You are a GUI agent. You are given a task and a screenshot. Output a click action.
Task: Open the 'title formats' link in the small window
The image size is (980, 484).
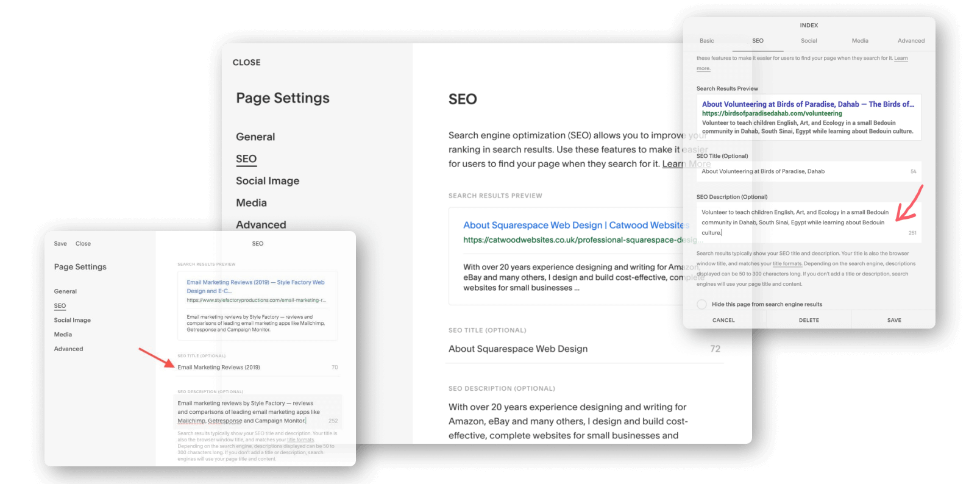pyautogui.click(x=300, y=440)
